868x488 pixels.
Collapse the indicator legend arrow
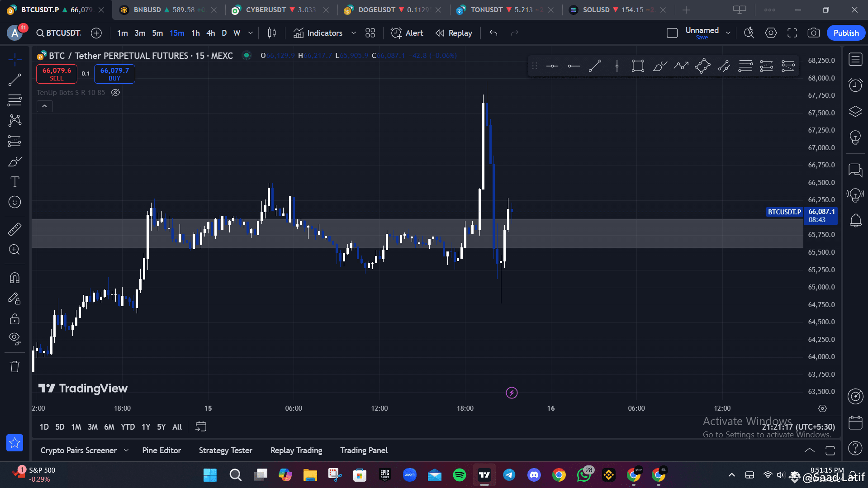(x=44, y=106)
